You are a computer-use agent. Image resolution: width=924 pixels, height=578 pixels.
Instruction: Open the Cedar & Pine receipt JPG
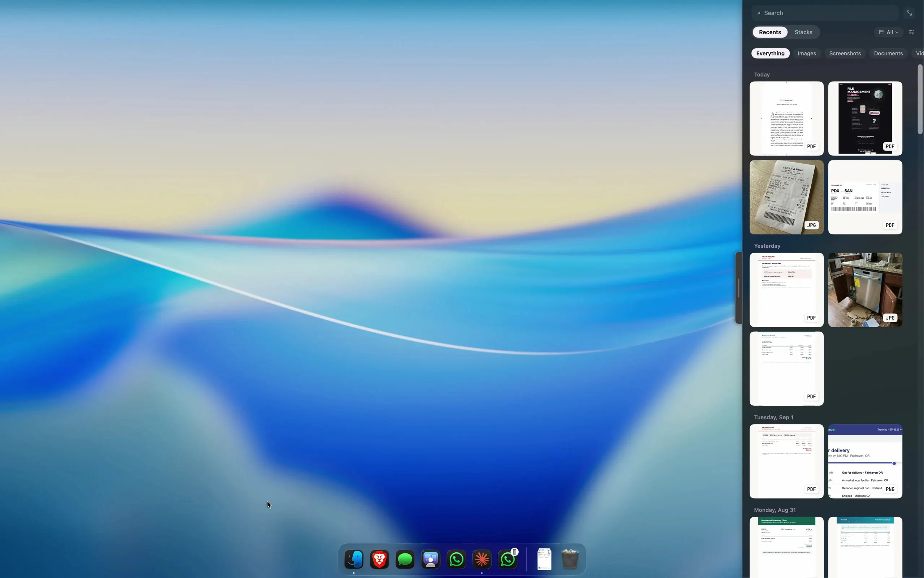[786, 197]
